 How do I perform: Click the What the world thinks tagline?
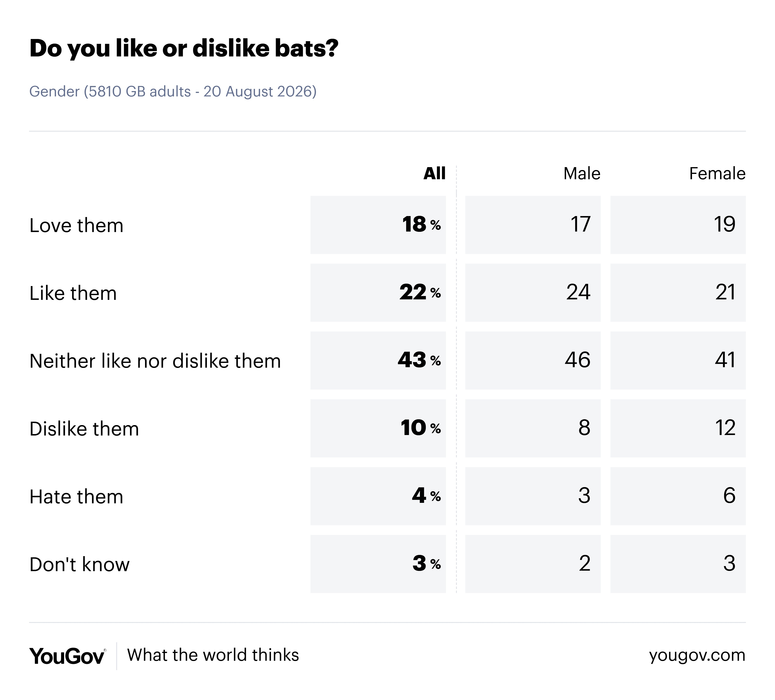pyautogui.click(x=213, y=655)
